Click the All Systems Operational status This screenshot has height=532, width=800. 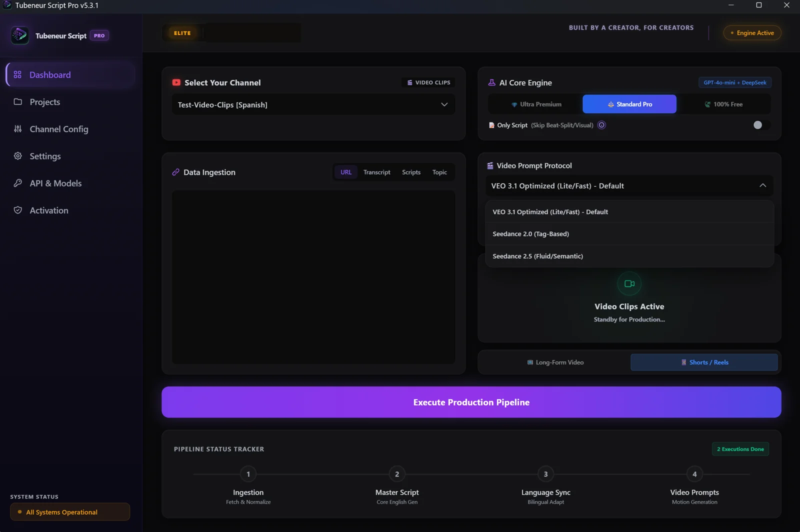[x=70, y=512]
